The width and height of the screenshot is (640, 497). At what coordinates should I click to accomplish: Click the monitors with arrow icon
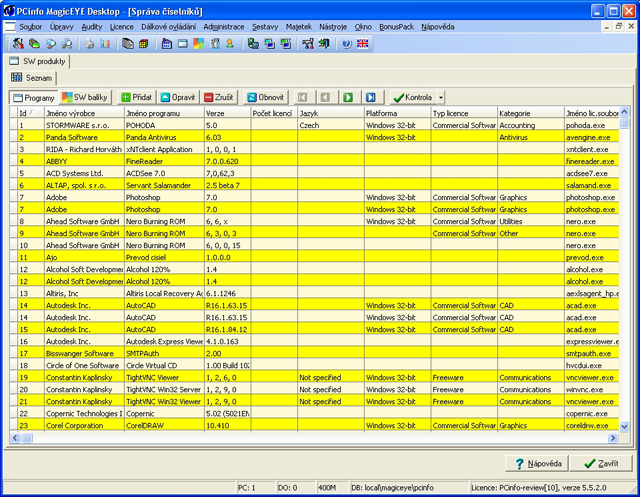286,43
